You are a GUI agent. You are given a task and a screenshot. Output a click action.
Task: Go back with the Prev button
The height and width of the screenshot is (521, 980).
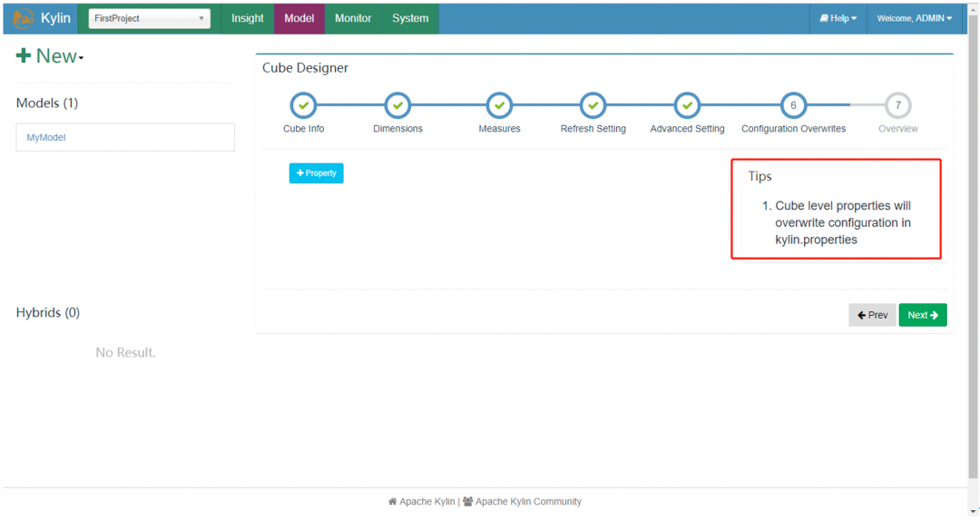872,315
